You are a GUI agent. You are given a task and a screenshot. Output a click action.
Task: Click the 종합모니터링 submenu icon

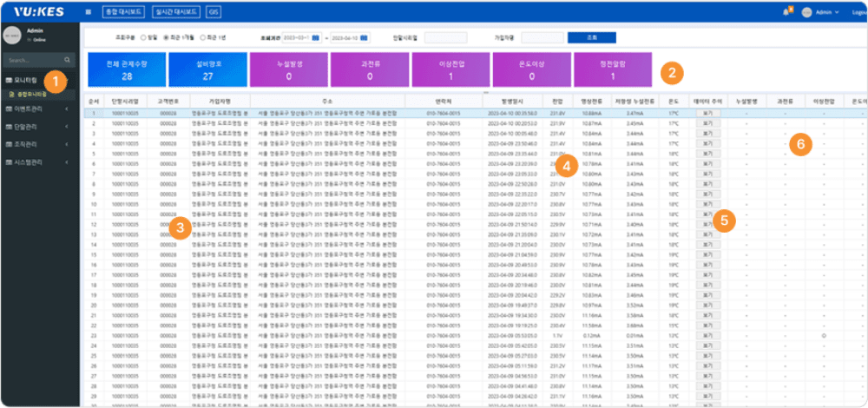tap(12, 93)
